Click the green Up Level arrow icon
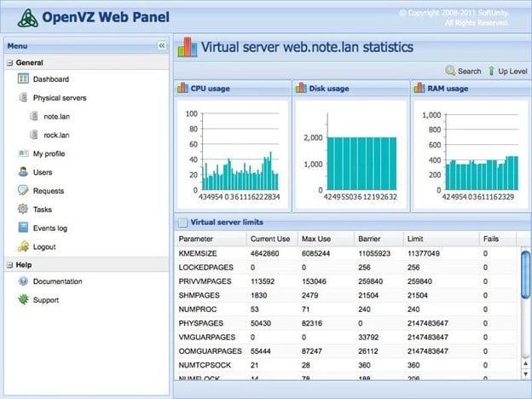The width and height of the screenshot is (532, 399). (491, 71)
